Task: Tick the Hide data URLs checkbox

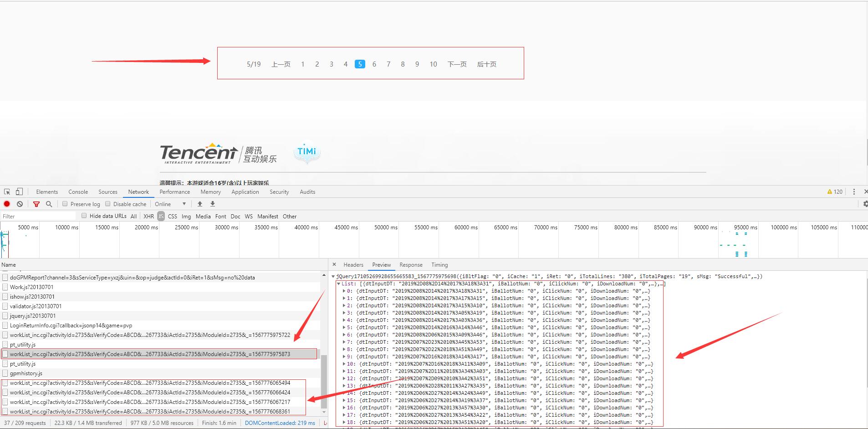Action: point(84,216)
